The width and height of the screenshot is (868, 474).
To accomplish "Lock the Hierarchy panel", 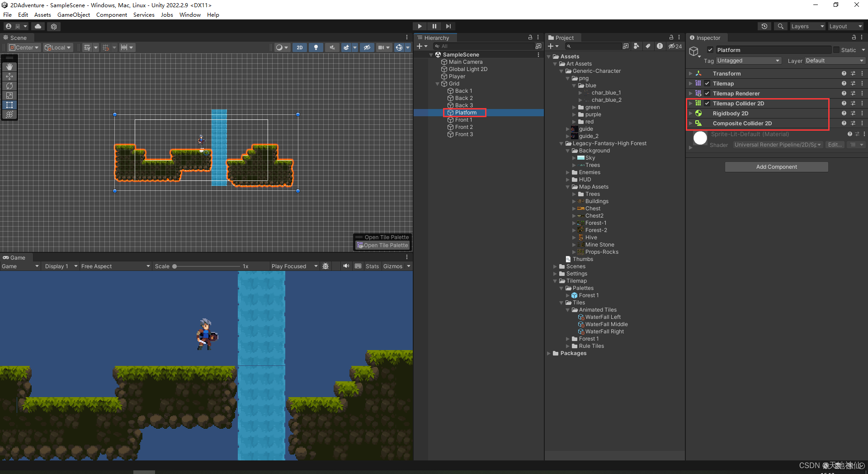I will [530, 38].
